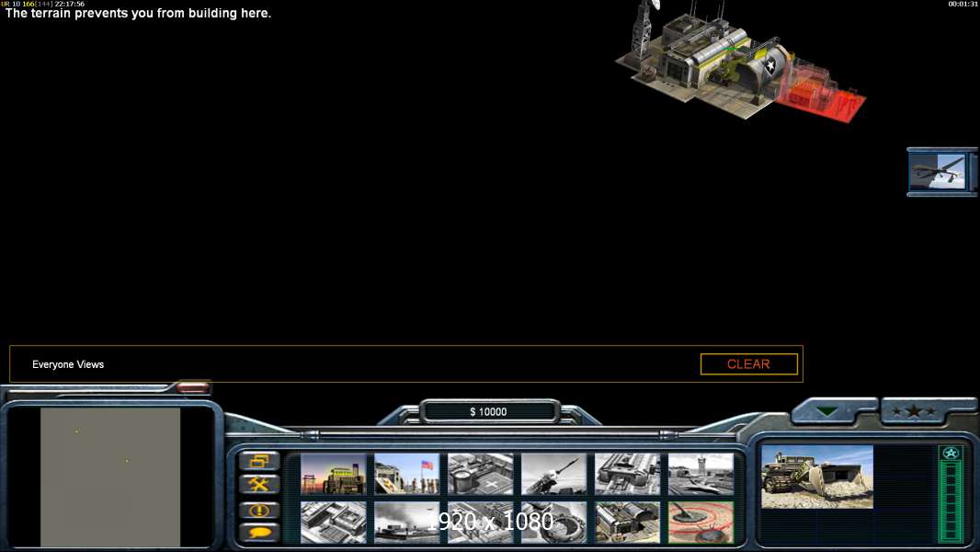
Task: Open options with crossed hammer and wrench icon
Action: point(258,484)
